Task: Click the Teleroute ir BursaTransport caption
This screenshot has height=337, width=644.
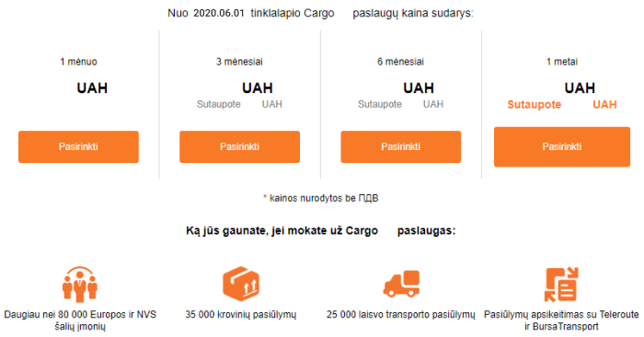Action: tap(561, 320)
